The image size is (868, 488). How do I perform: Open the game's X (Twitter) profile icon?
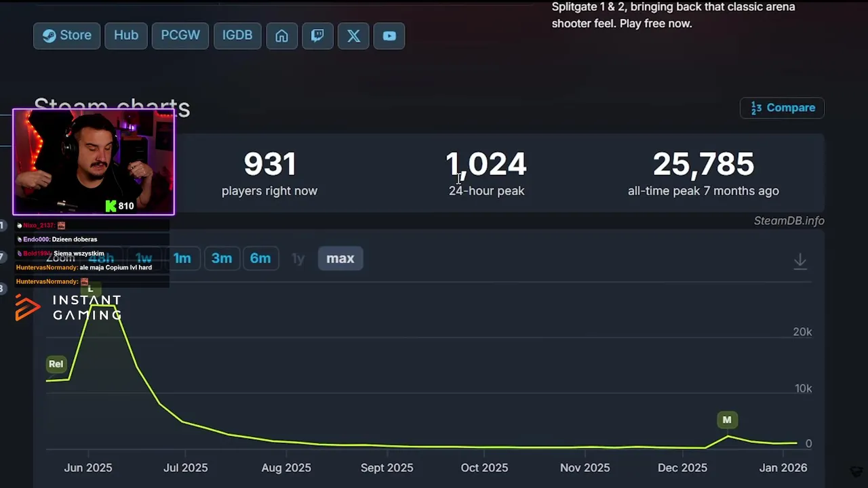pos(353,36)
